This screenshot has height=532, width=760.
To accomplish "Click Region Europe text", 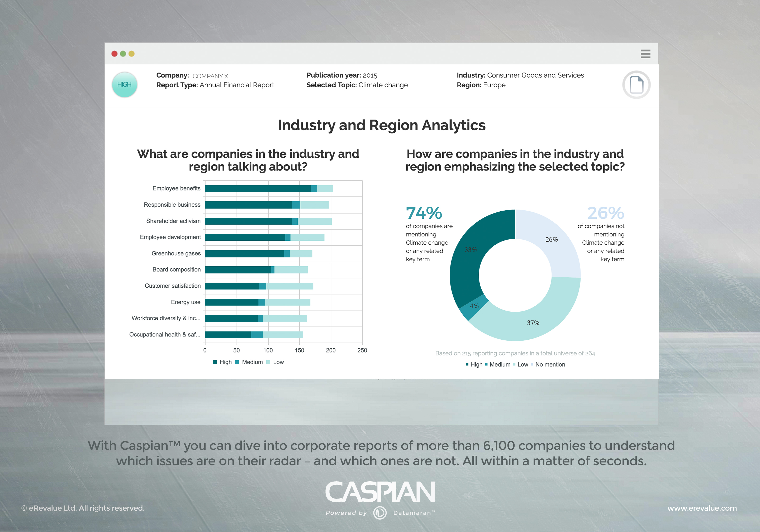I will coord(481,85).
